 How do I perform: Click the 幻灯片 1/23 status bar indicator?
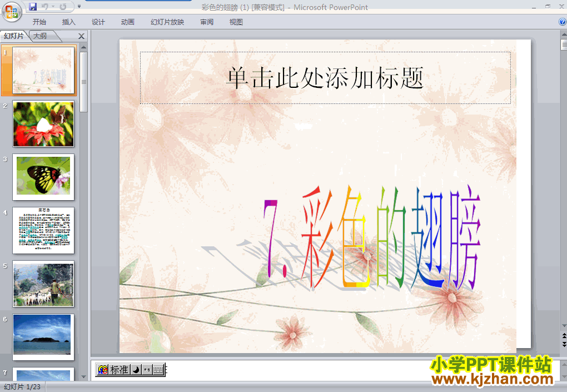coord(22,387)
